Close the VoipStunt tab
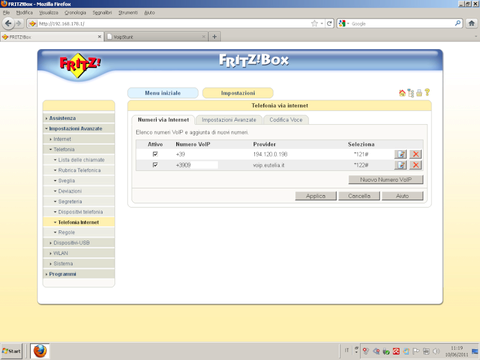Viewport: 480px width, 360px height. click(204, 37)
